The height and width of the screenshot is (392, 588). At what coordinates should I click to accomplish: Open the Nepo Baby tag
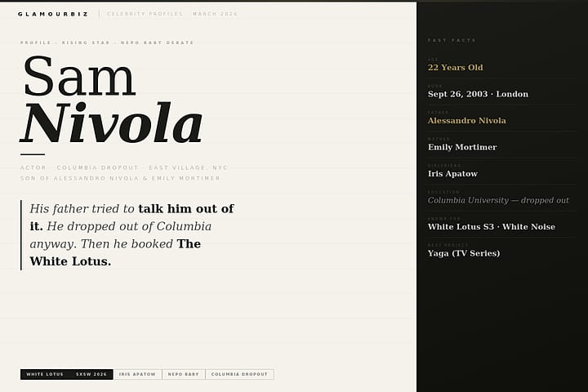(x=183, y=374)
